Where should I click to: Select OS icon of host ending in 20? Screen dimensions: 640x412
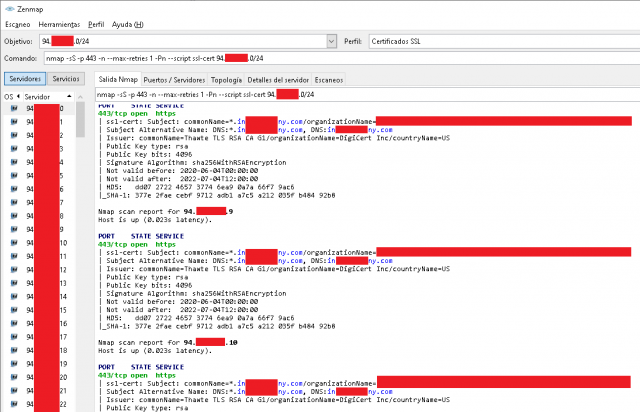[x=14, y=377]
